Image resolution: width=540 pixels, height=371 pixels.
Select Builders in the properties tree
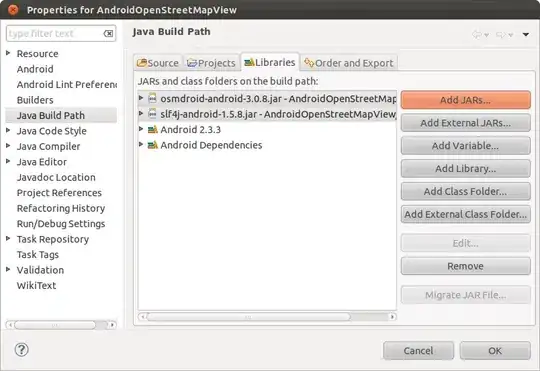(x=35, y=100)
